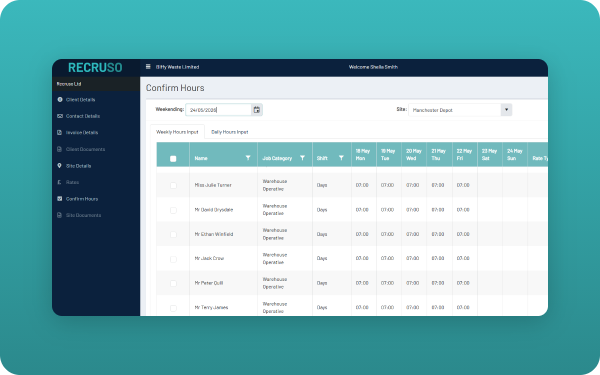Open the Weekending calendar picker
Screen dimensions: 600x375
(257, 110)
